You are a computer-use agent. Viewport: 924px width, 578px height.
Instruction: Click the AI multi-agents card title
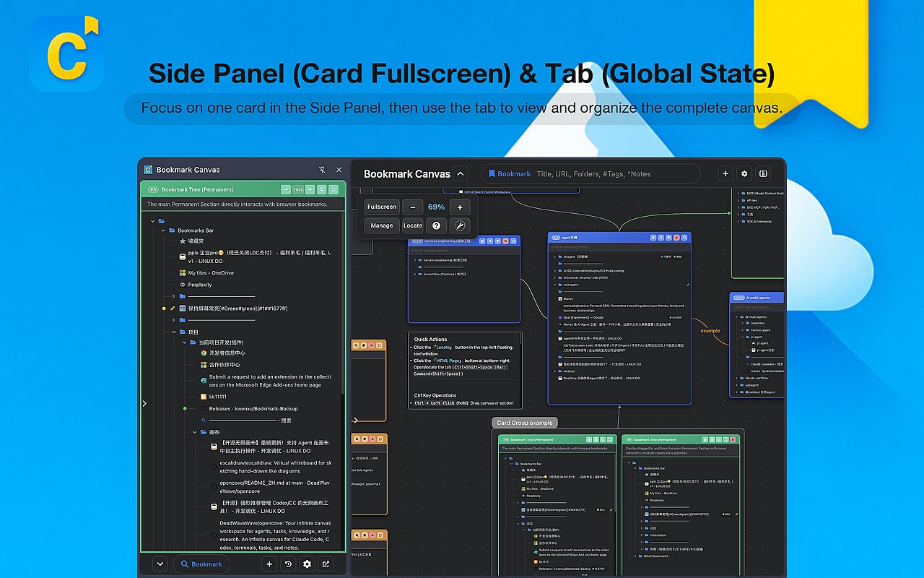pyautogui.click(x=758, y=298)
